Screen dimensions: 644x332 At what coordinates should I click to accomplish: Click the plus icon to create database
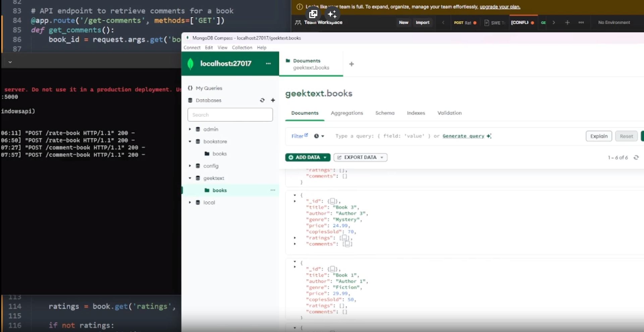click(273, 100)
